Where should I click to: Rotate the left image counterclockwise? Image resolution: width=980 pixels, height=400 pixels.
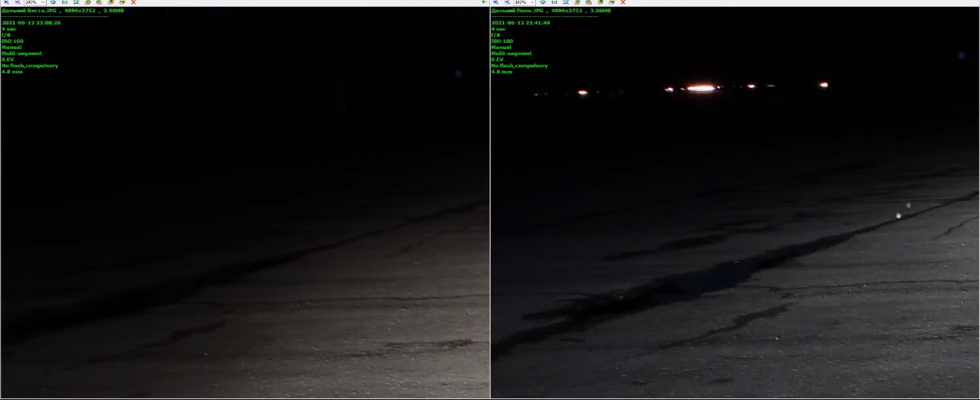87,2
